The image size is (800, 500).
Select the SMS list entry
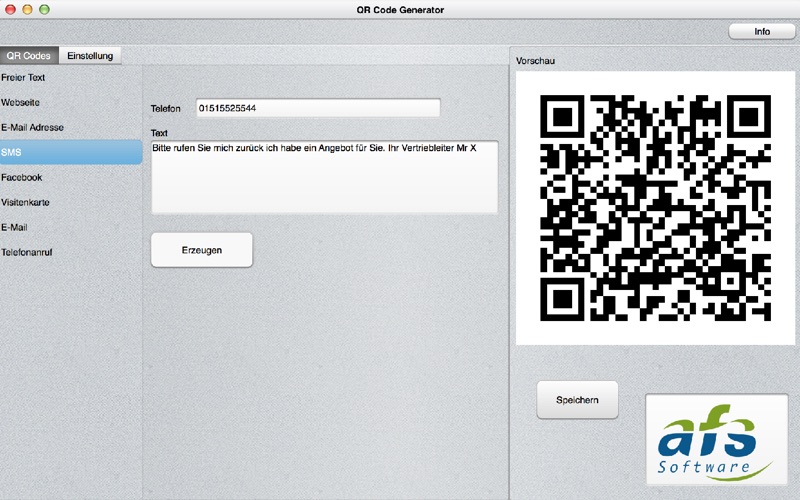point(71,152)
